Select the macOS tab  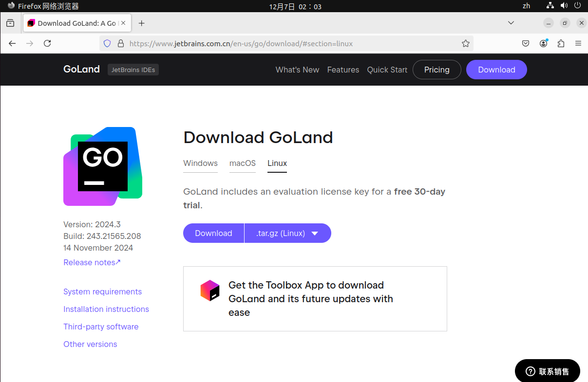243,163
